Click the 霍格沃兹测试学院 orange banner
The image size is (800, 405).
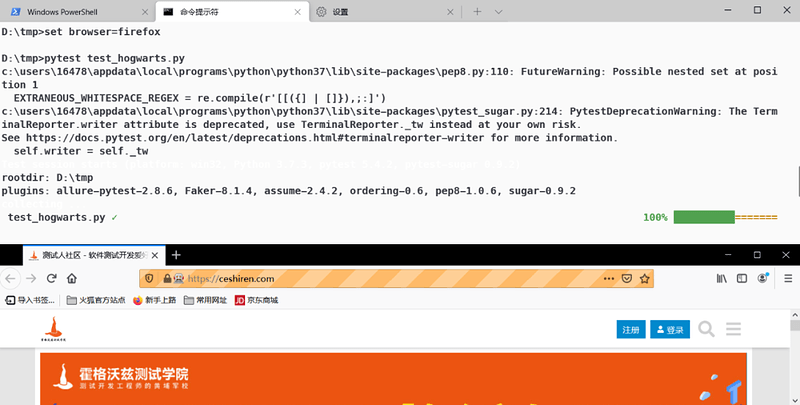393,379
